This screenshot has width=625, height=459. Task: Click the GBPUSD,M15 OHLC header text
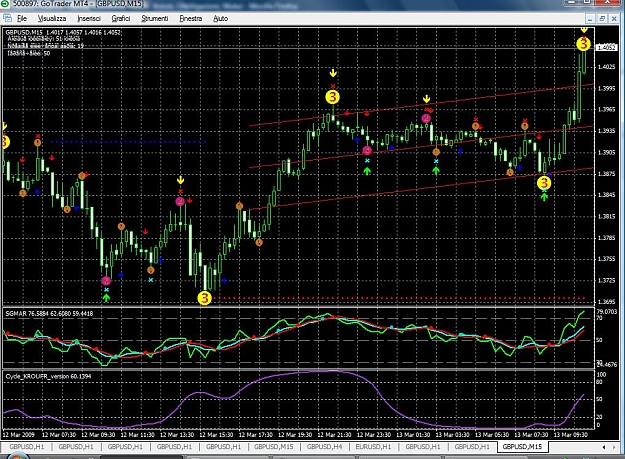pyautogui.click(x=63, y=32)
